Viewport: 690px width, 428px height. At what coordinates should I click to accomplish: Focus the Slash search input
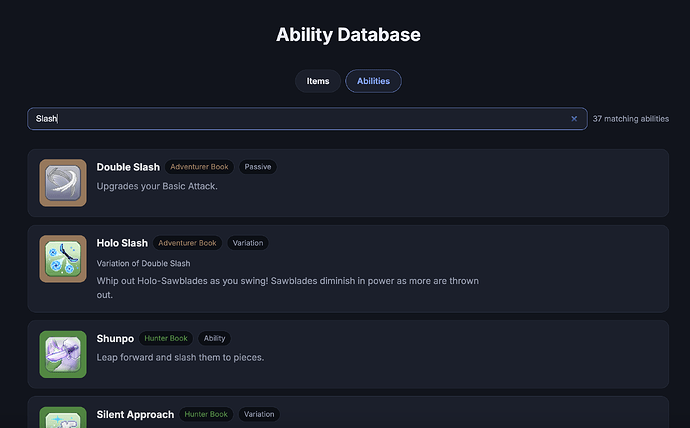coord(307,119)
